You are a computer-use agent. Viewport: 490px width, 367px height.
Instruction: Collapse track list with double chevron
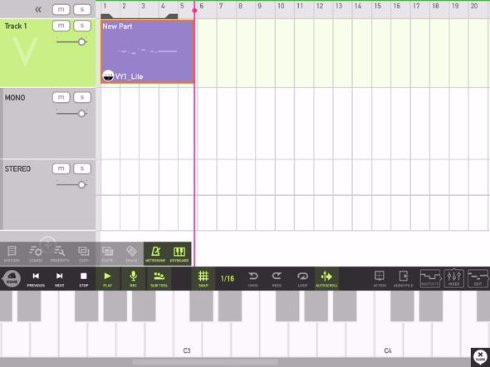38,10
